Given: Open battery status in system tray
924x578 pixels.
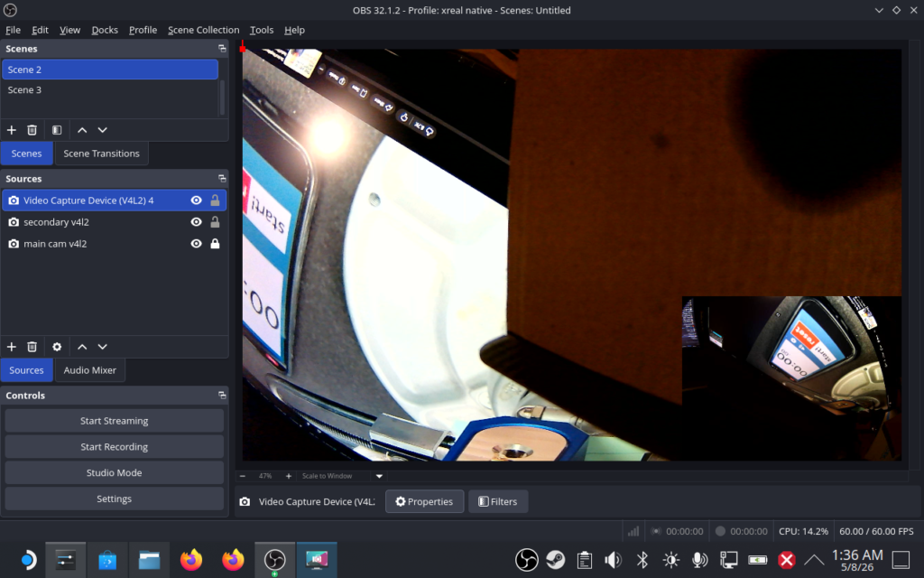Looking at the screenshot, I should (x=757, y=560).
